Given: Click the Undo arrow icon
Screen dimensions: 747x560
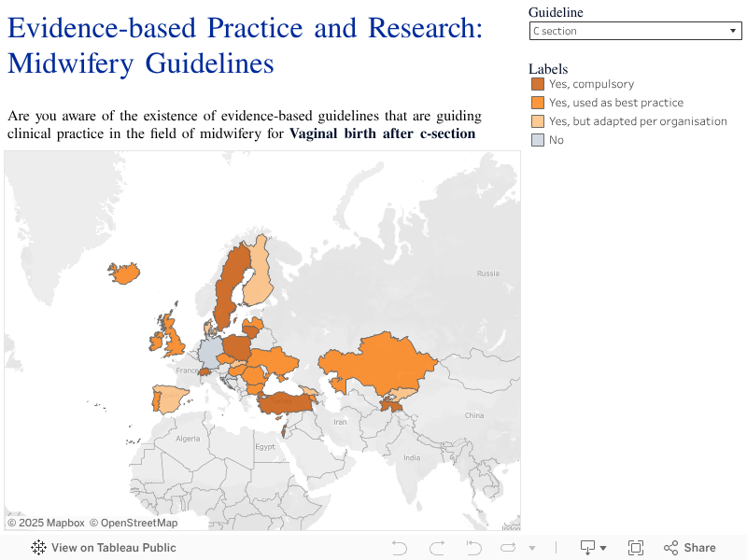Looking at the screenshot, I should [400, 548].
